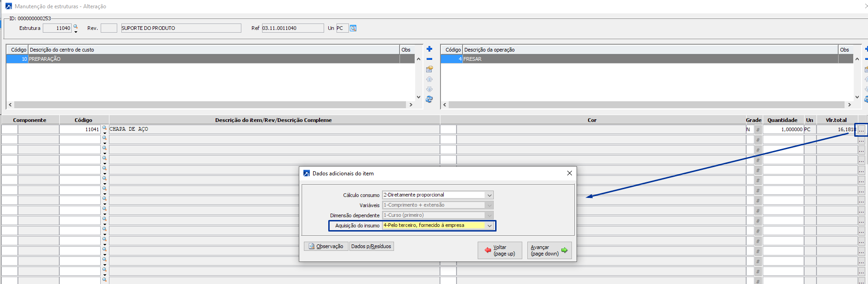868x284 pixels.
Task: Click the Vlr.total column header
Action: 836,120
